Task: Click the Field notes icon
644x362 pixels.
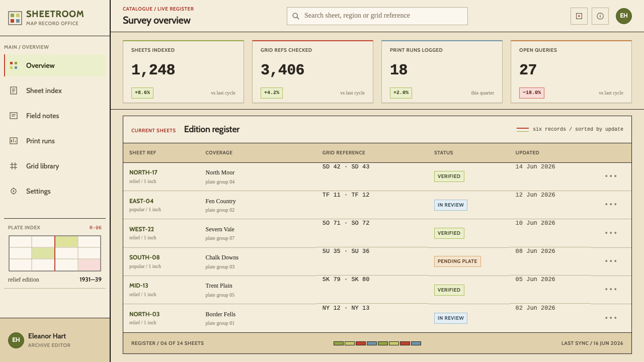Action: (14, 116)
